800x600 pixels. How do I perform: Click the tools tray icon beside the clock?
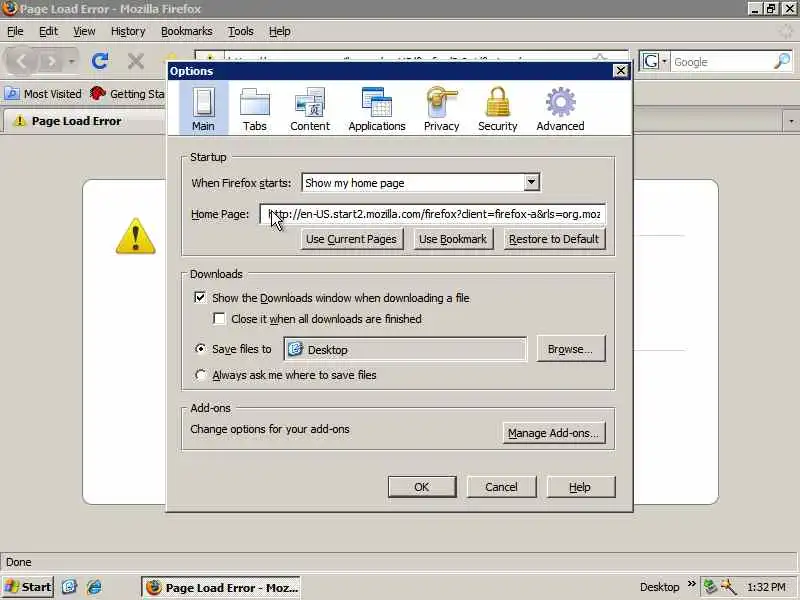(728, 587)
